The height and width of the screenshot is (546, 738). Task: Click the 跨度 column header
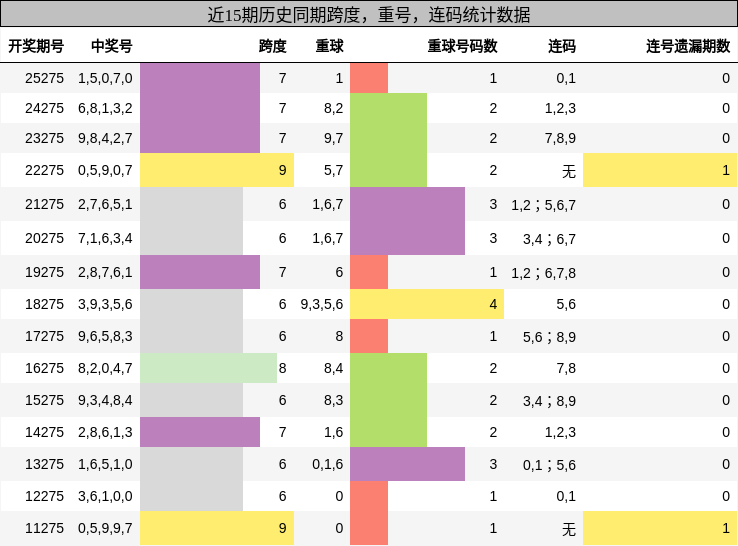pos(273,46)
